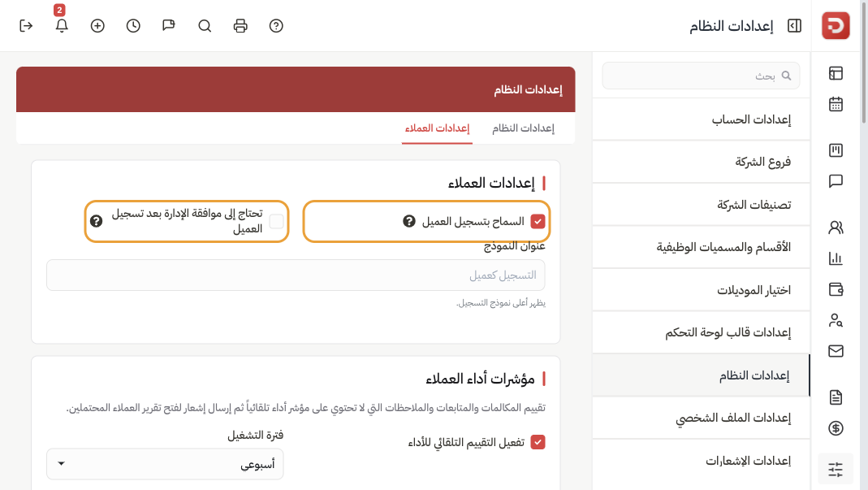Viewport: 868px width, 490px height.
Task: Open the search magnifier in top bar
Action: [205, 26]
